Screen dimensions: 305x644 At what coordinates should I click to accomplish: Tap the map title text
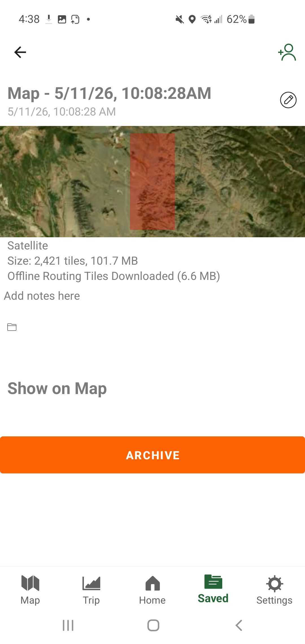109,93
